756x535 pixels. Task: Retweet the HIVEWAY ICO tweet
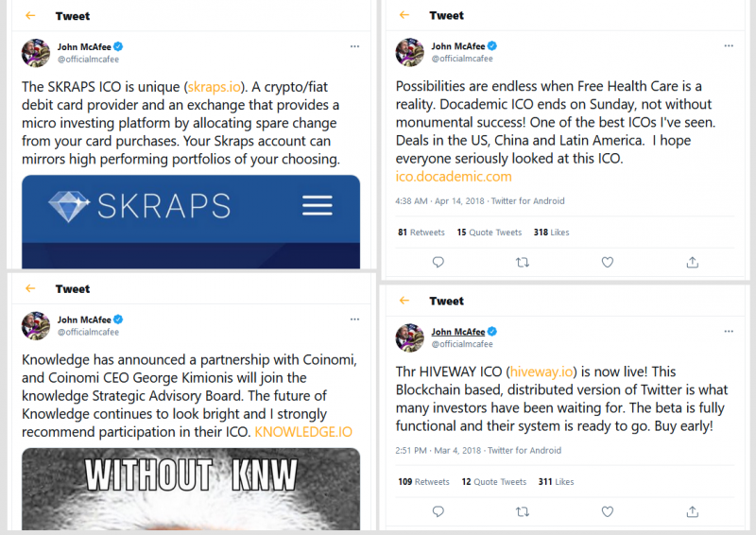pos(523,511)
